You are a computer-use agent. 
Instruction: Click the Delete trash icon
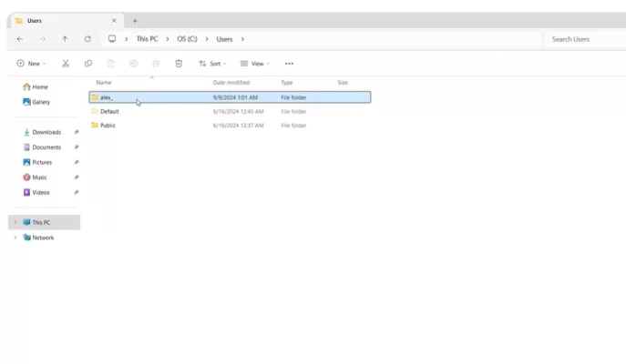[179, 64]
